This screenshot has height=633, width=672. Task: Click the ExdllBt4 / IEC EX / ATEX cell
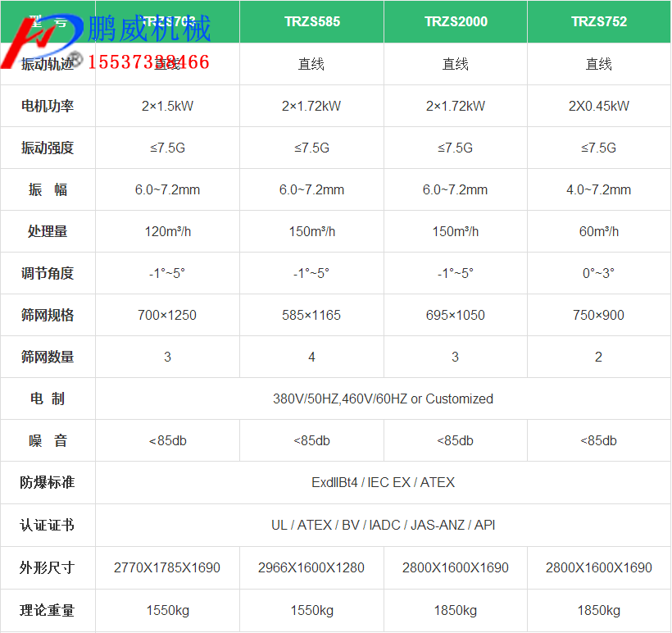tap(383, 483)
